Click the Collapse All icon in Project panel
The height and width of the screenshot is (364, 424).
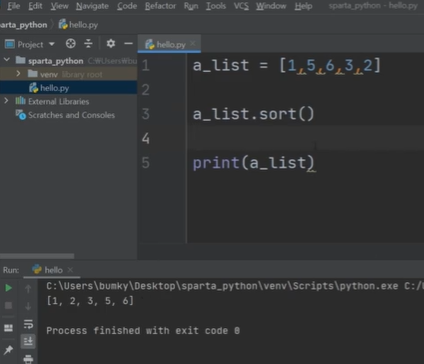(88, 44)
